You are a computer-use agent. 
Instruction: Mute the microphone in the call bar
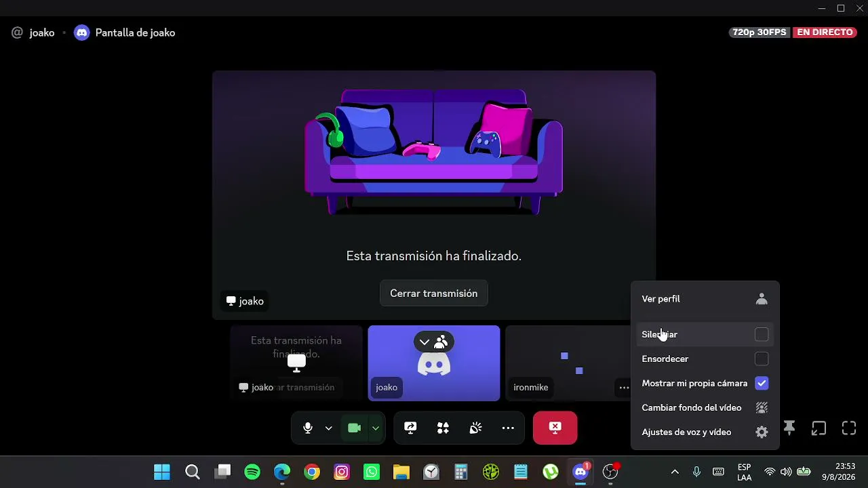308,428
